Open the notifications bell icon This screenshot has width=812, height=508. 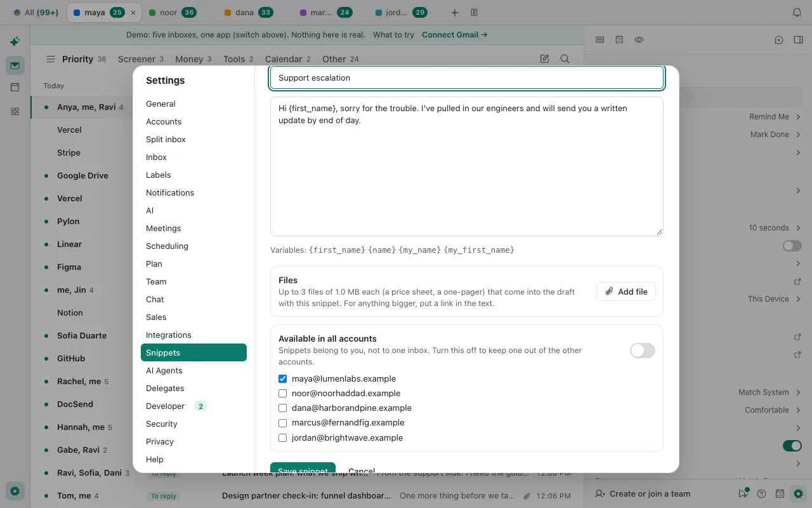coord(797,13)
